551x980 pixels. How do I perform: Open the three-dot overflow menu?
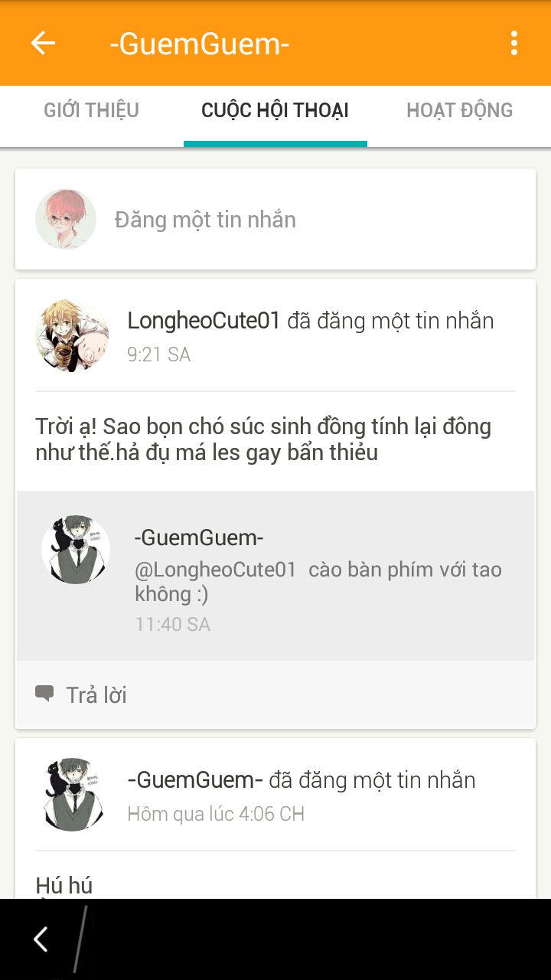point(514,43)
